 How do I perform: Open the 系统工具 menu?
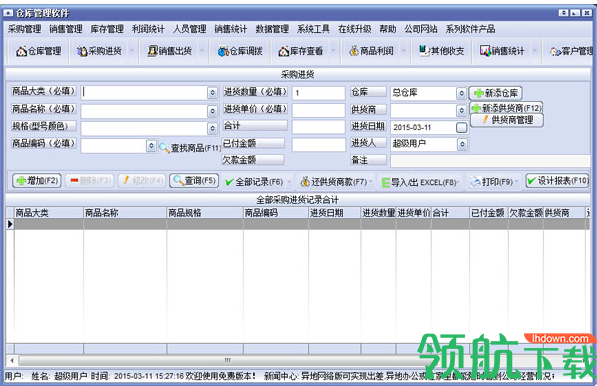313,29
